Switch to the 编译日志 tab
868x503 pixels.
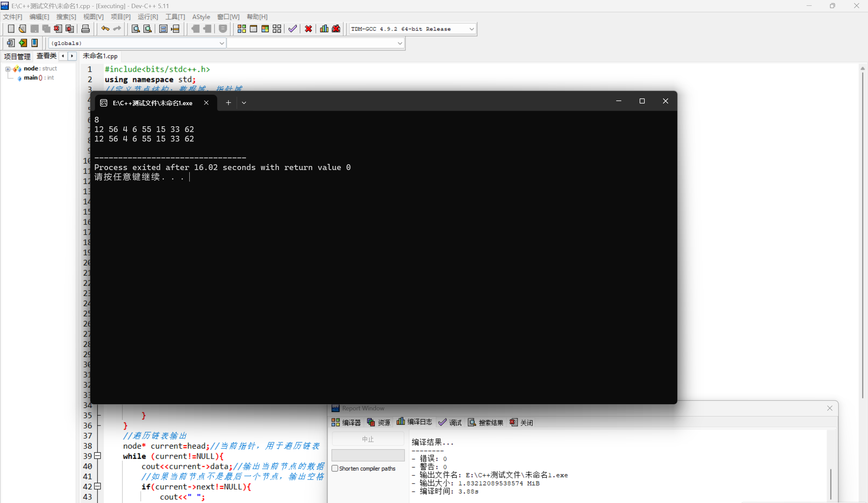(x=414, y=422)
